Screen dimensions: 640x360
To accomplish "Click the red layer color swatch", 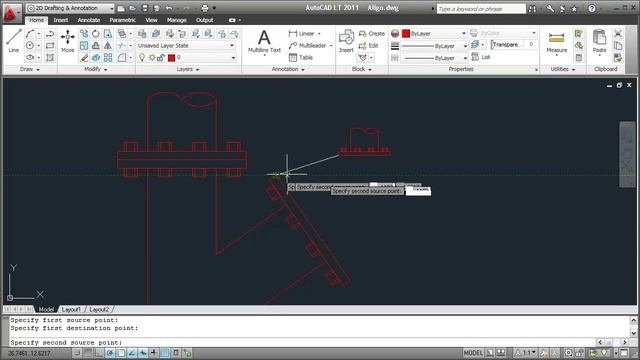I will tap(171, 58).
